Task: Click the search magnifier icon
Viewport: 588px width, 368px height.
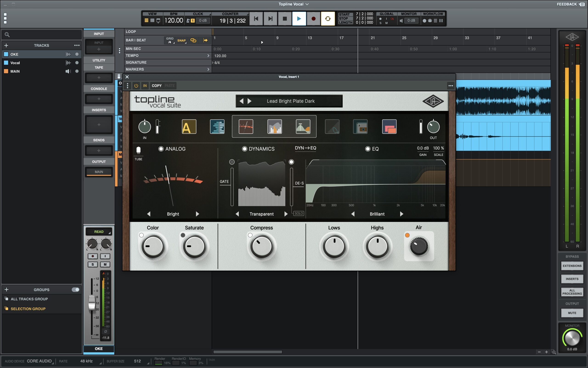Action: coord(7,35)
